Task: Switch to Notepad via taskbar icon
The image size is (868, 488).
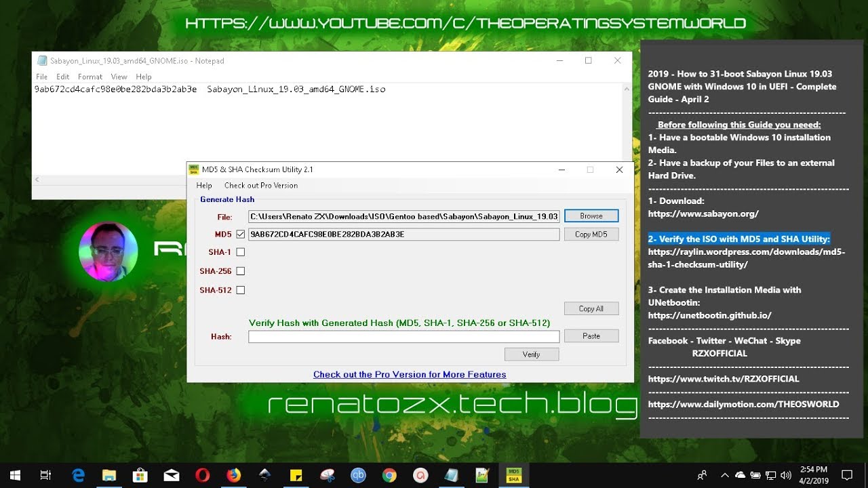Action: (451, 475)
